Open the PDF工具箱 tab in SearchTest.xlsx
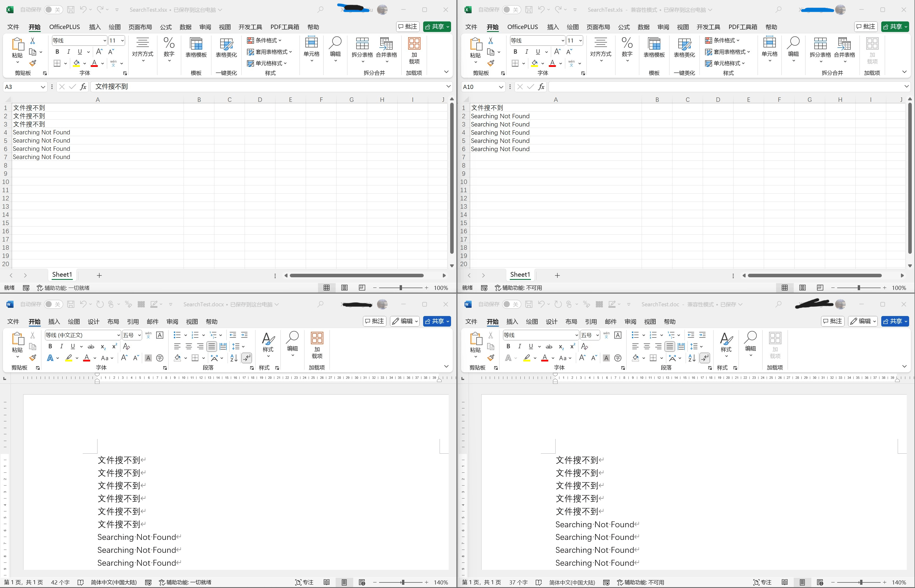This screenshot has height=588, width=915. [x=285, y=27]
